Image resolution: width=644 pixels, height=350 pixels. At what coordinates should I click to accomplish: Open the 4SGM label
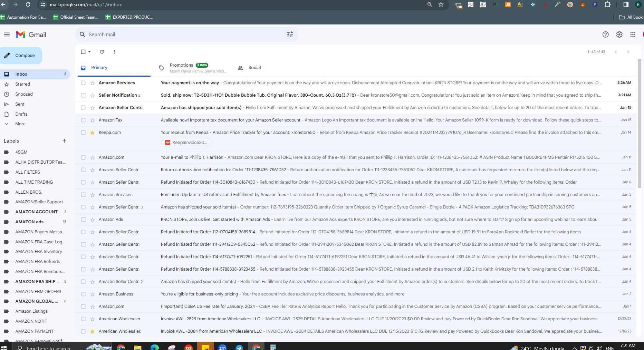21,152
